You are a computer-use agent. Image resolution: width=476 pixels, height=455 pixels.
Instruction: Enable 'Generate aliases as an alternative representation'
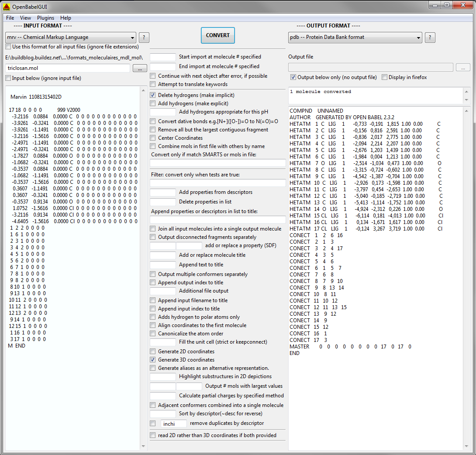point(153,368)
